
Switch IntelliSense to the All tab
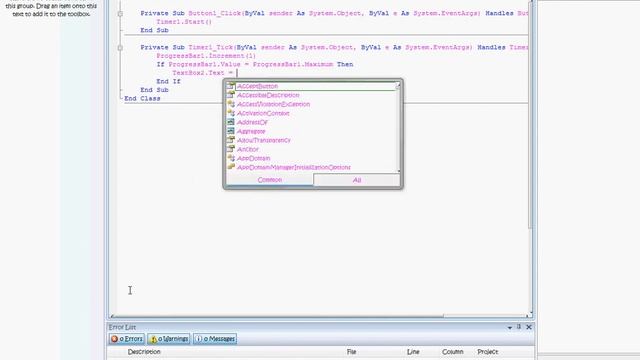357,180
